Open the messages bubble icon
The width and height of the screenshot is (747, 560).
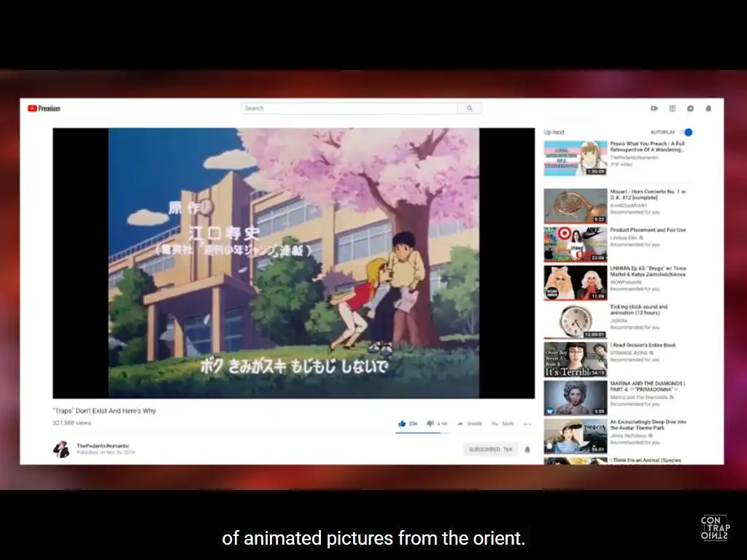pyautogui.click(x=690, y=109)
